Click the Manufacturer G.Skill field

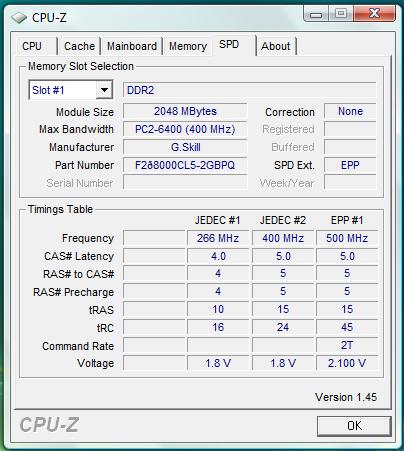[185, 147]
